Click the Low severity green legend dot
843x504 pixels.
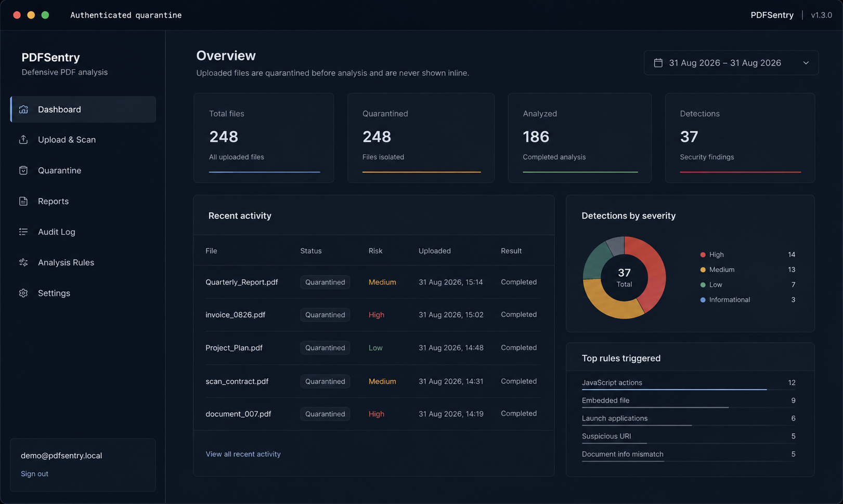703,285
